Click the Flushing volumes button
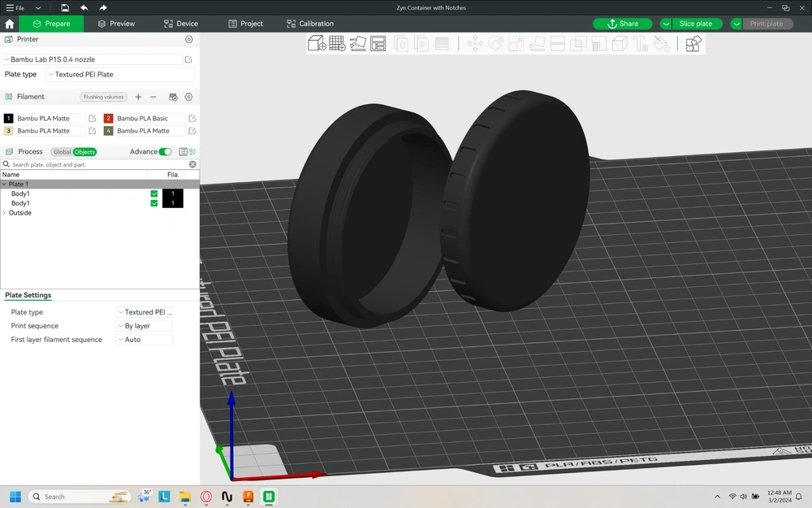 (x=104, y=97)
